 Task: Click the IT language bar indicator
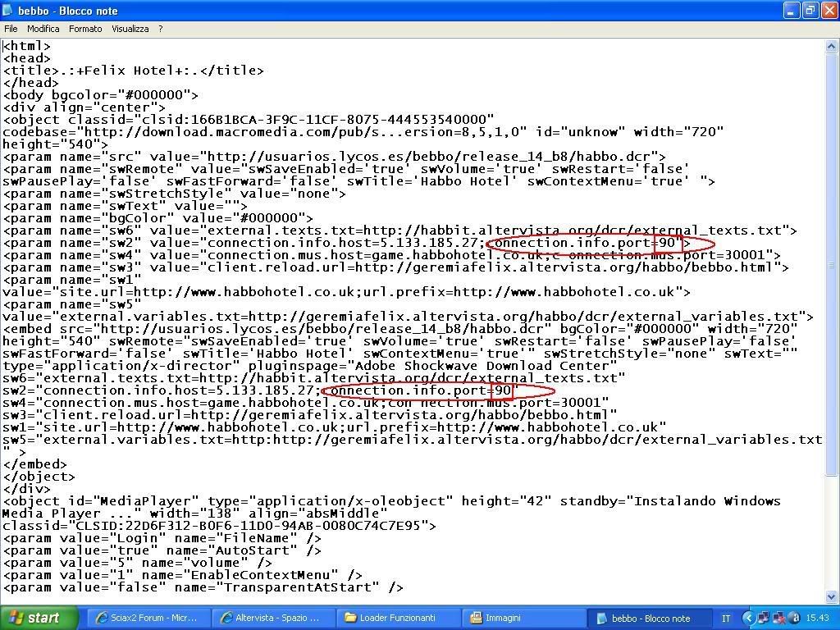pyautogui.click(x=726, y=619)
